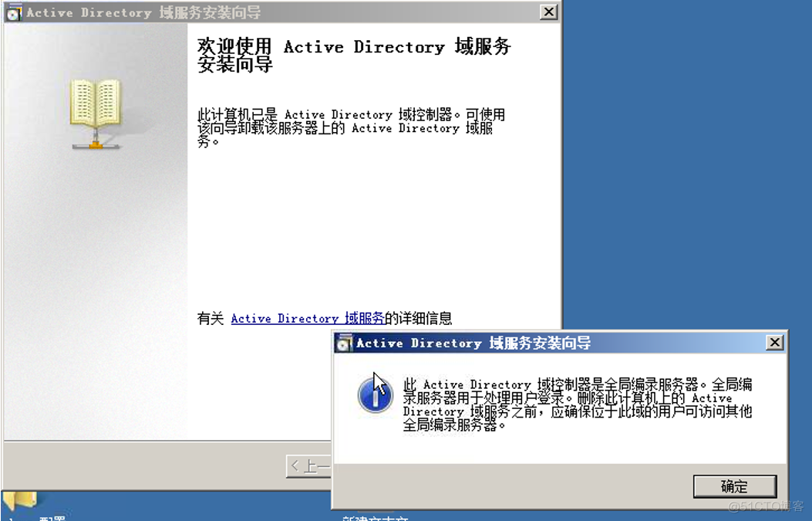Screen dimensions: 812x521
Task: Click the main wizard window's title bar
Action: click(x=281, y=12)
